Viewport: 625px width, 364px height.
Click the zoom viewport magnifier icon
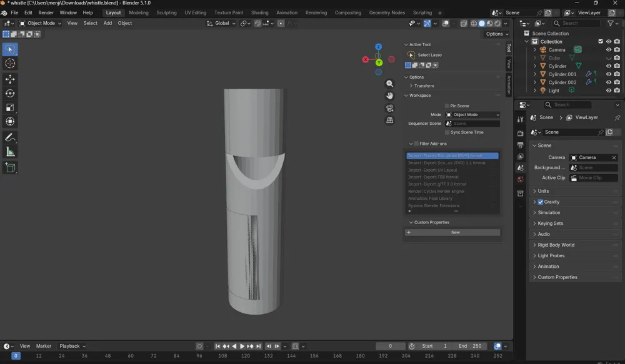389,84
